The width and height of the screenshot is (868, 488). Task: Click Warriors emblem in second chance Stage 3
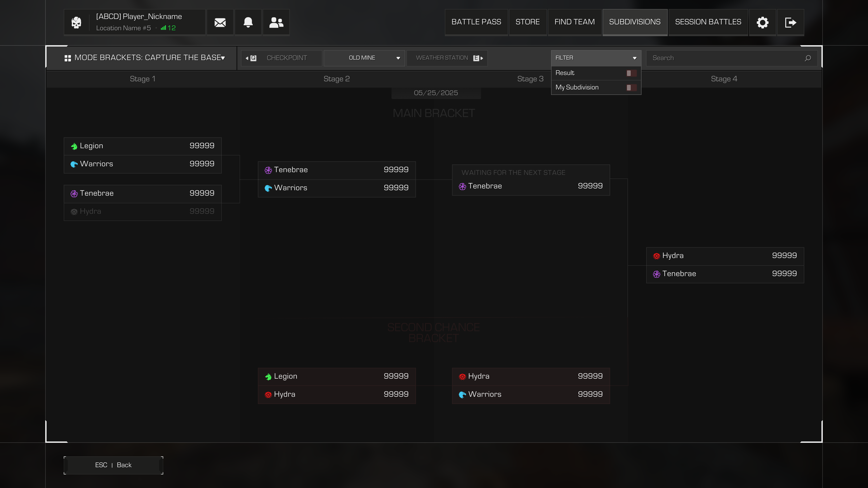pyautogui.click(x=462, y=395)
